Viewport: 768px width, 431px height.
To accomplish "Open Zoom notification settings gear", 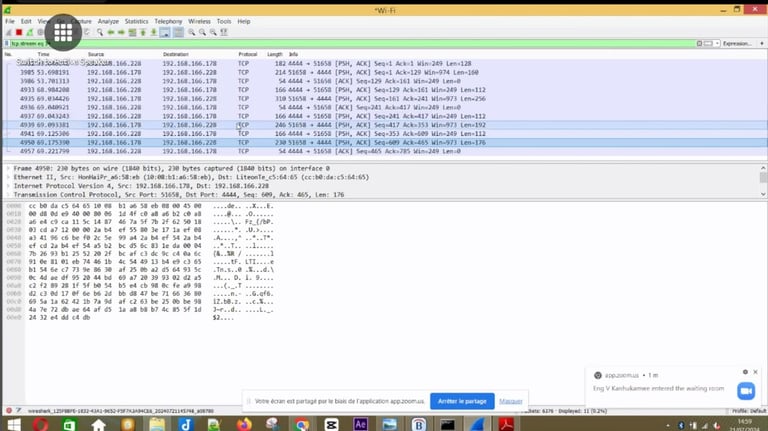I will pyautogui.click(x=745, y=372).
